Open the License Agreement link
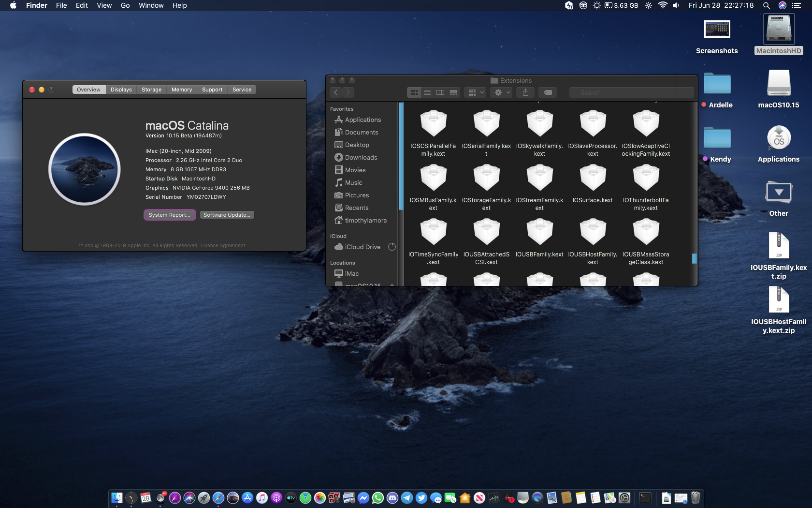The height and width of the screenshot is (508, 812). 223,245
